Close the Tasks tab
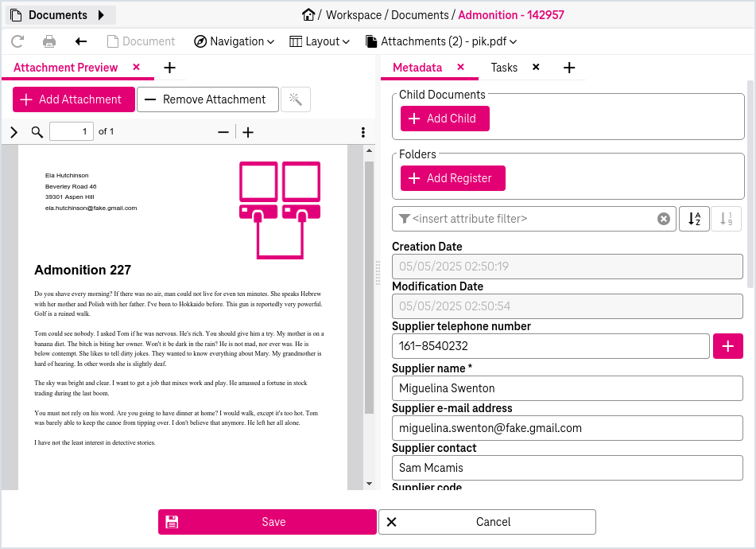Screen dimensions: 756x549 [x=536, y=67]
